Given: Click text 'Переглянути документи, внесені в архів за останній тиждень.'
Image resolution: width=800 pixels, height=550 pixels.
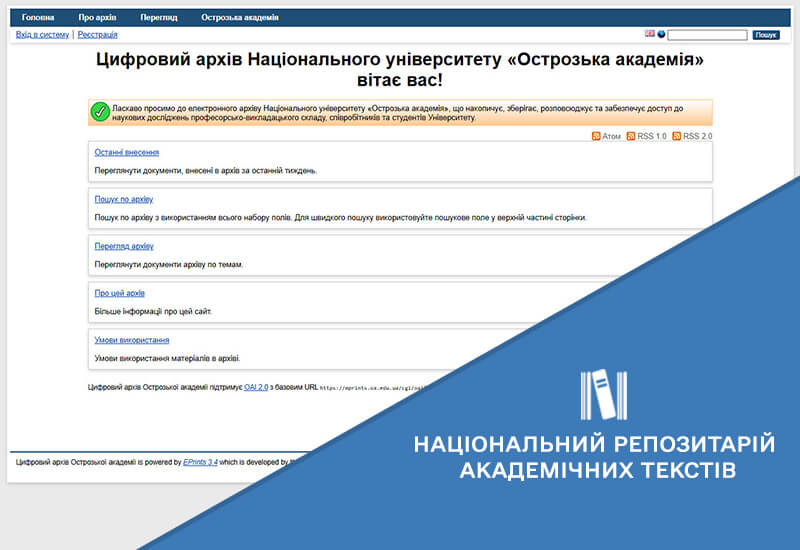Looking at the screenshot, I should tap(206, 170).
